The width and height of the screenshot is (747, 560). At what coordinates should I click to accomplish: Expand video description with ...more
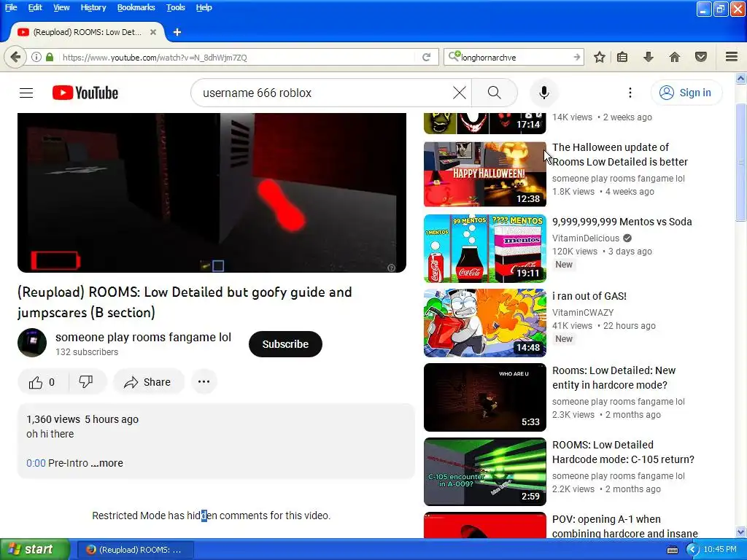point(107,463)
